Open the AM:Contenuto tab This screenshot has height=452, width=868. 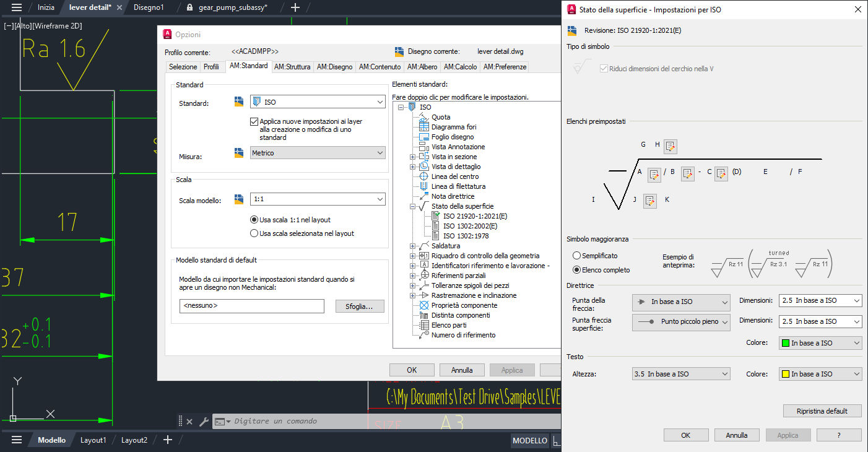[x=380, y=67]
